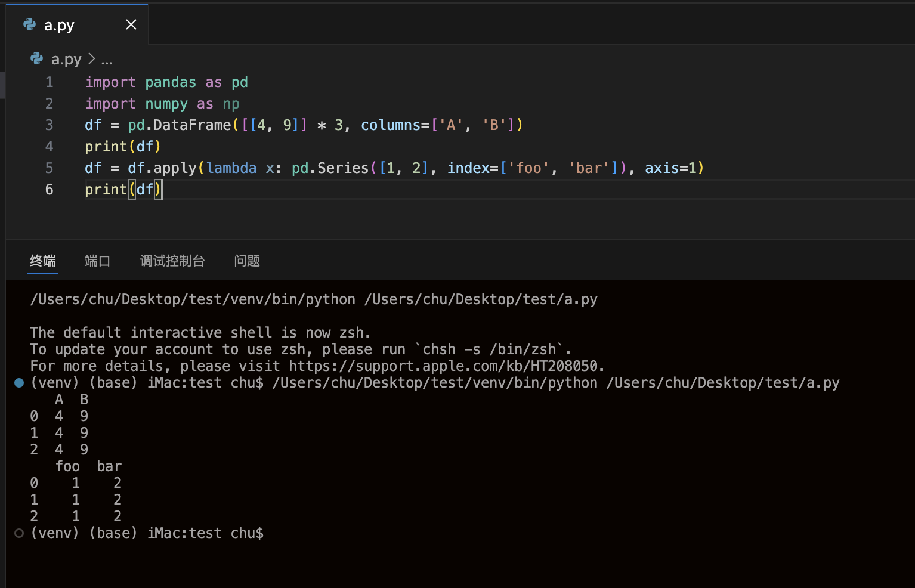Viewport: 915px width, 588px height.
Task: Close the a.py editor tab
Action: pos(131,24)
